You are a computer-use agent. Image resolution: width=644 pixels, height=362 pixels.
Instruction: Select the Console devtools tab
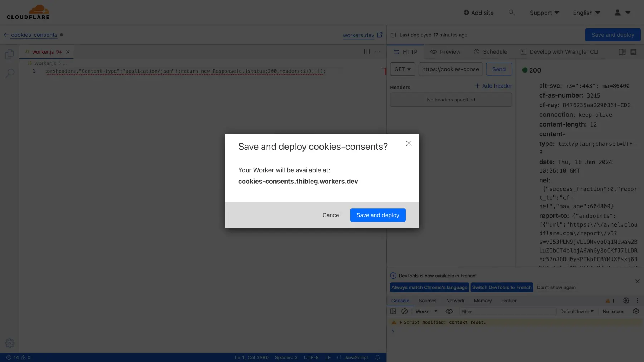pos(400,301)
